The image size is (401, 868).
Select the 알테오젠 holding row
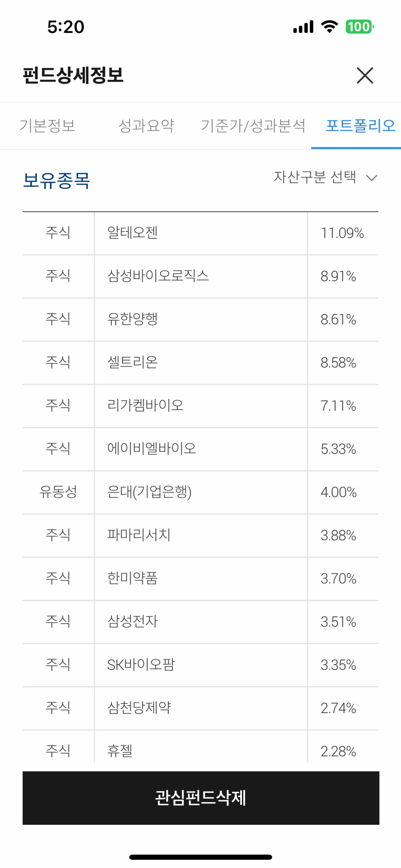point(200,233)
